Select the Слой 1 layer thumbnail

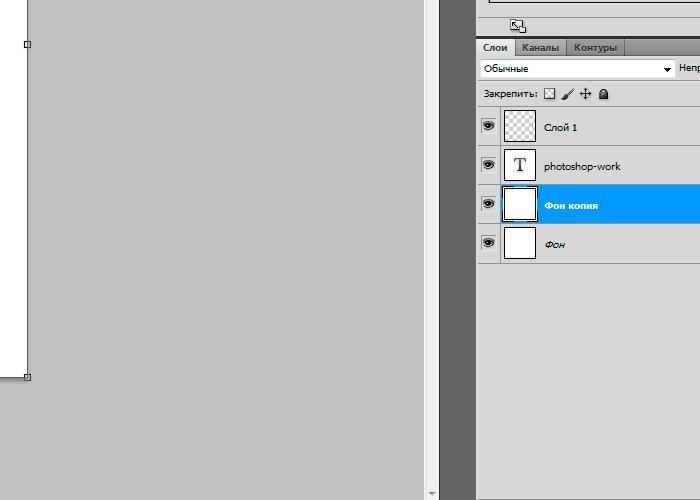[520, 126]
